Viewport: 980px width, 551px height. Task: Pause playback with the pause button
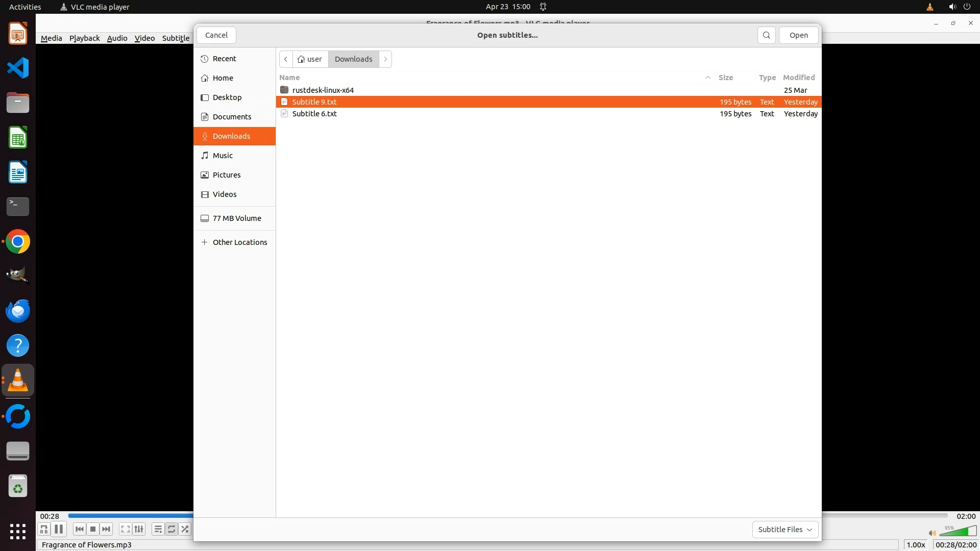[x=59, y=529]
